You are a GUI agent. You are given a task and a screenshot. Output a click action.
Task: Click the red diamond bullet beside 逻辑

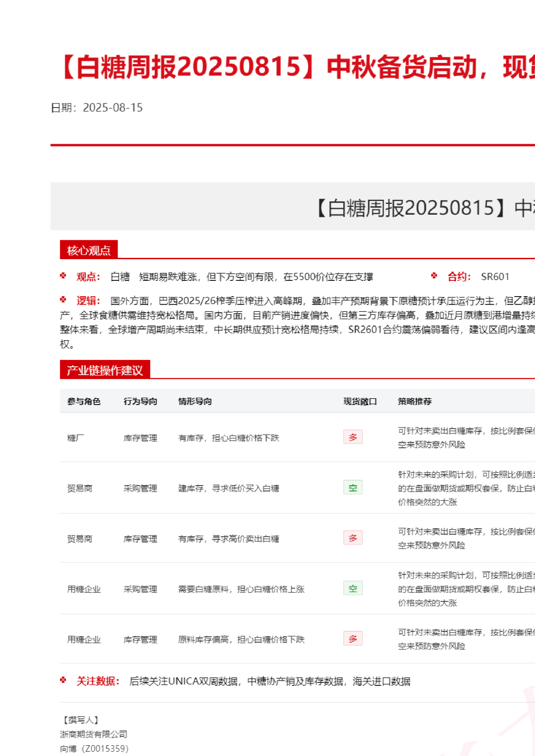(x=63, y=300)
